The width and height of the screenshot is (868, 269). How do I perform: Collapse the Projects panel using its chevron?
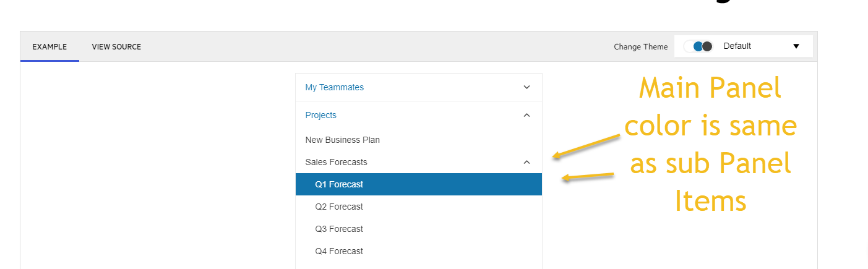[526, 115]
